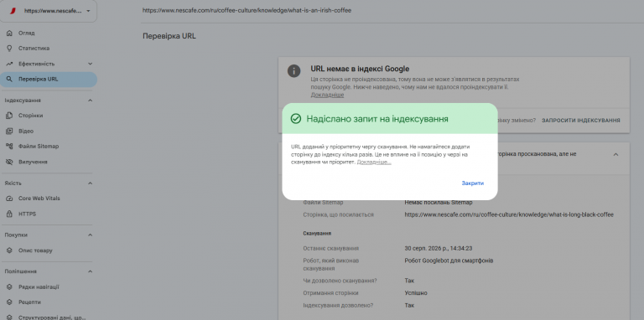
Task: Click the HTTPS lock icon
Action: pos(9,214)
